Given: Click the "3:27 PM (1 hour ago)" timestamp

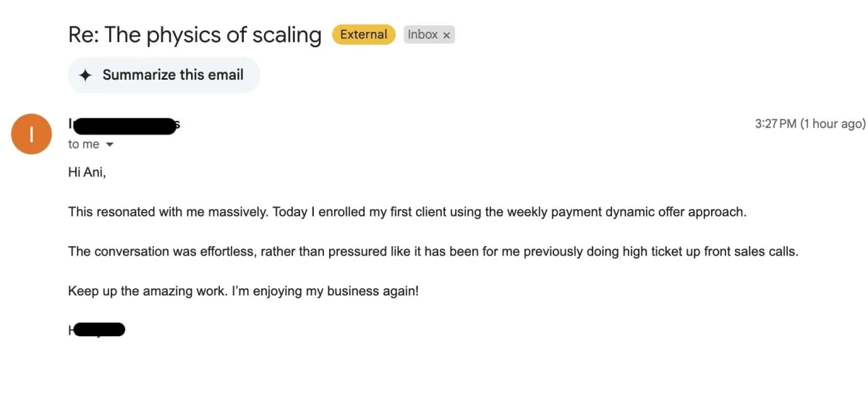Looking at the screenshot, I should coord(809,124).
